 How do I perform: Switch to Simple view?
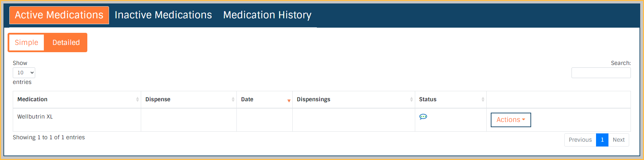(x=27, y=43)
